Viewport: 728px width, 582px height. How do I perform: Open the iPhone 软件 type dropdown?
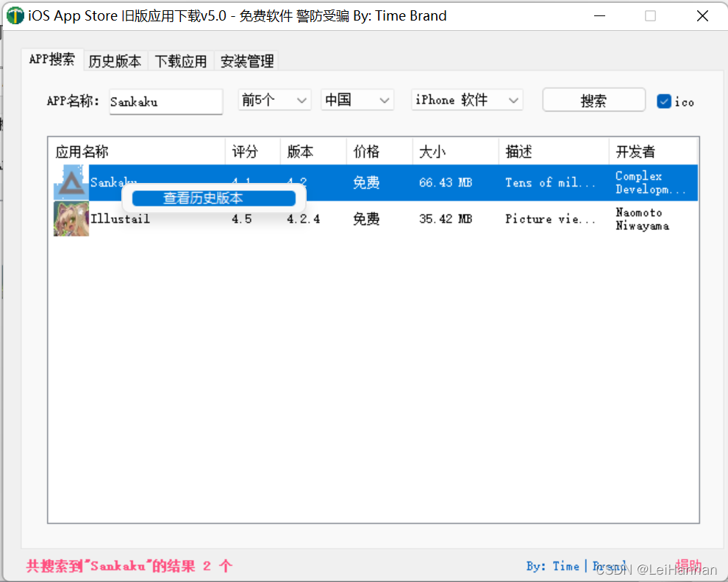click(467, 100)
